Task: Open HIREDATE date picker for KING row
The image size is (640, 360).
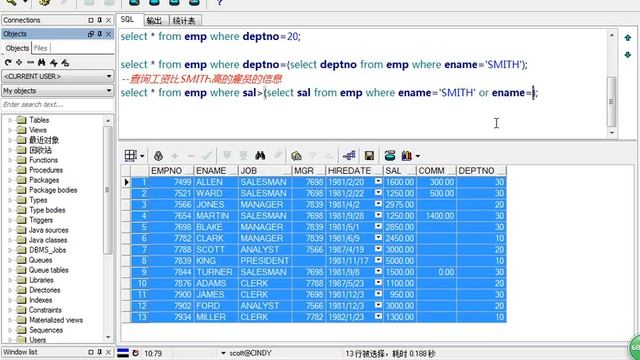Action: [378, 260]
